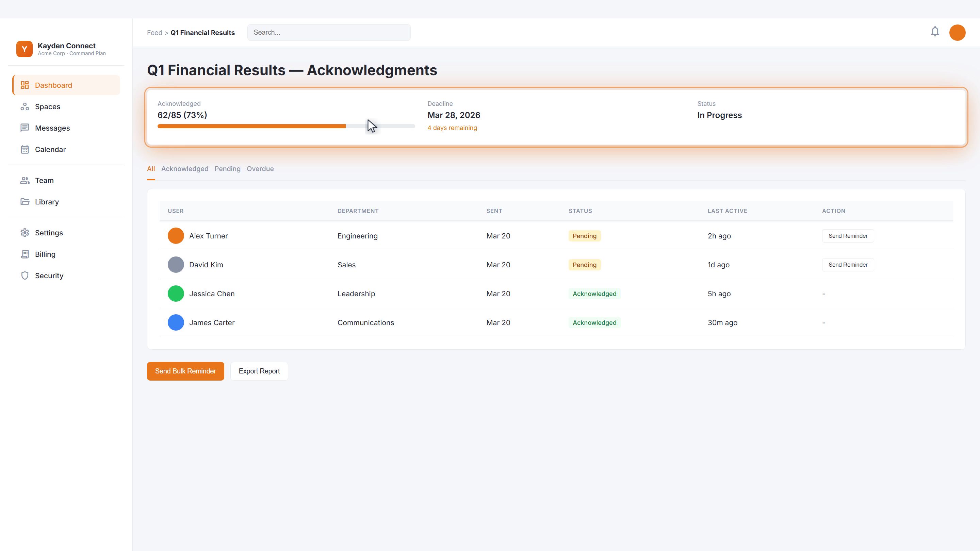Open Settings gear icon
Viewport: 980px width, 551px height.
pos(25,233)
